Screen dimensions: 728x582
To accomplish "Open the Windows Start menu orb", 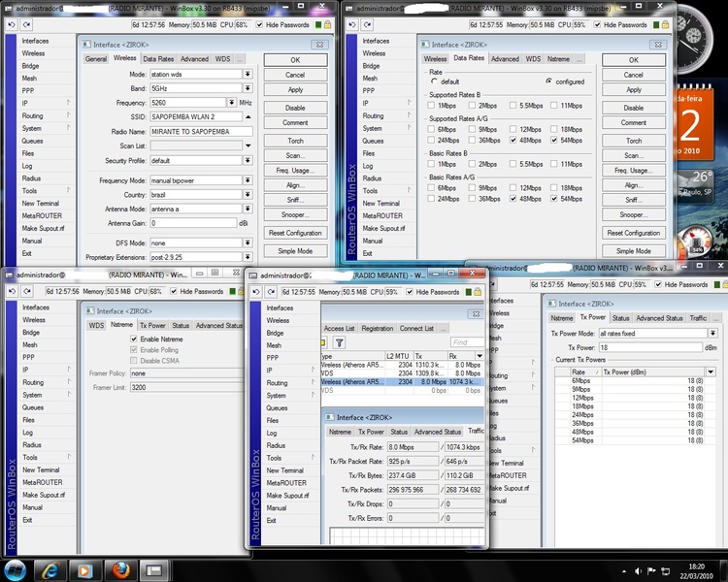I will pyautogui.click(x=15, y=570).
